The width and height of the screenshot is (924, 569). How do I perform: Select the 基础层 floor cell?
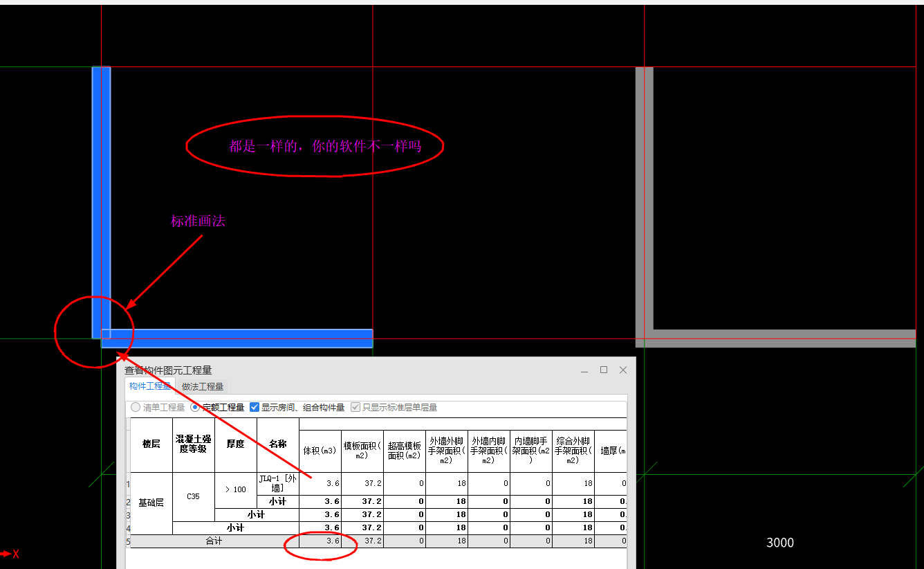click(x=151, y=503)
